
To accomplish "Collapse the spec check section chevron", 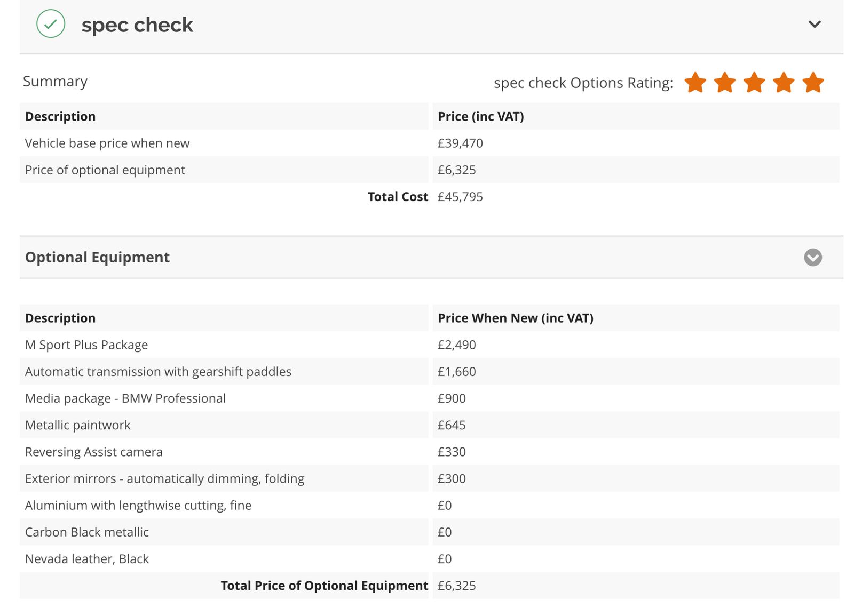I will pos(814,25).
